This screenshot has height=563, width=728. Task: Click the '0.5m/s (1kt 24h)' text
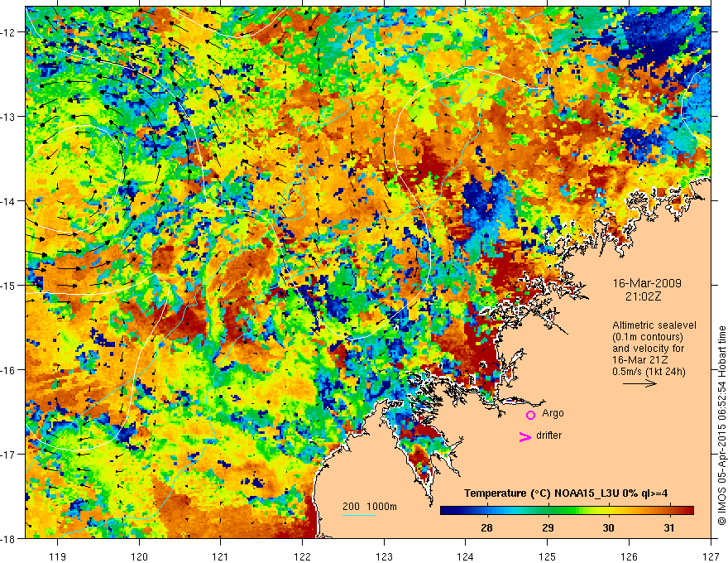coord(649,372)
